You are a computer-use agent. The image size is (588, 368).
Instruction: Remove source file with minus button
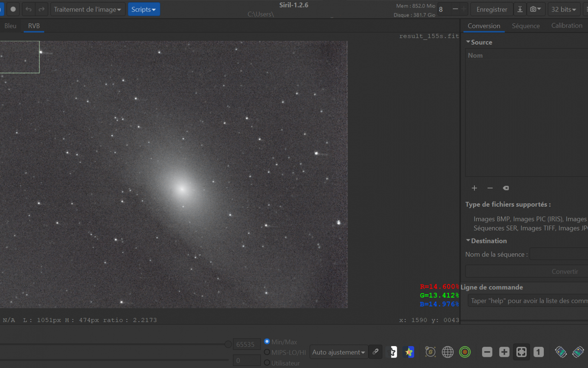tap(490, 188)
